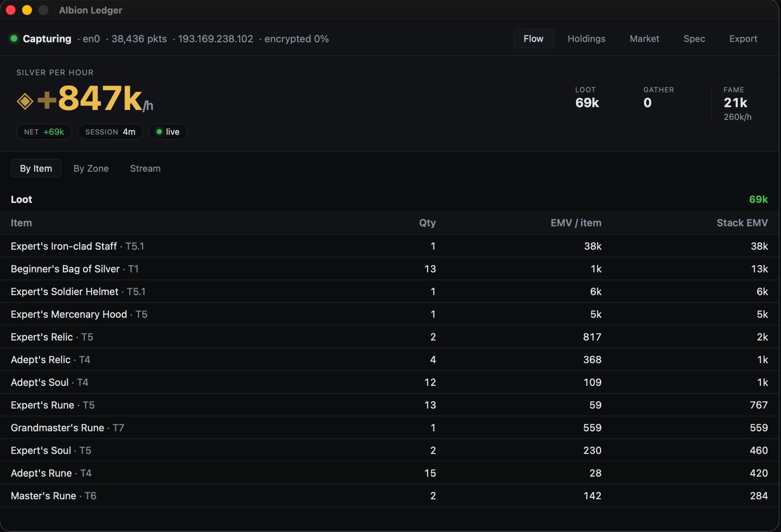
Task: Click the 38,436 pkts packet count
Action: tap(139, 39)
